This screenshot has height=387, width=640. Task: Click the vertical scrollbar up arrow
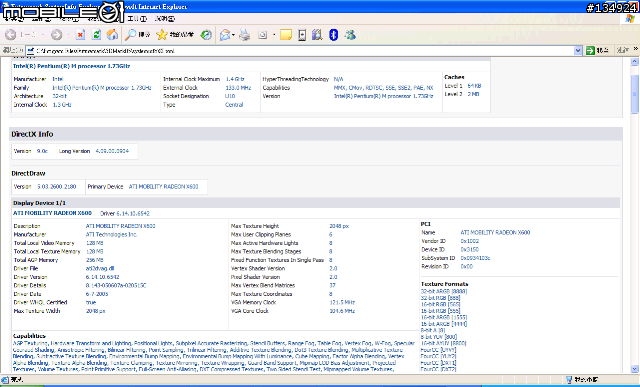pyautogui.click(x=635, y=62)
